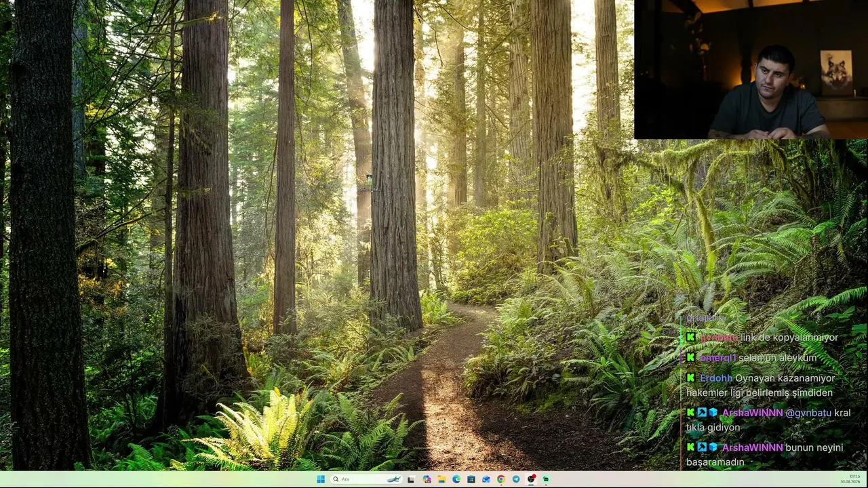Screen dimensions: 868x488
Task: Click the chat text 'hakemler ligi belirlemiş şimdiden'
Action: 759,393
